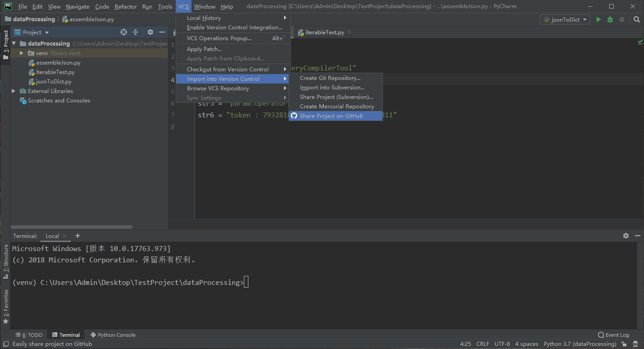Collapse the dataProcessing root folder arrow
Viewport: 644px width, 349px height.
pyautogui.click(x=14, y=43)
